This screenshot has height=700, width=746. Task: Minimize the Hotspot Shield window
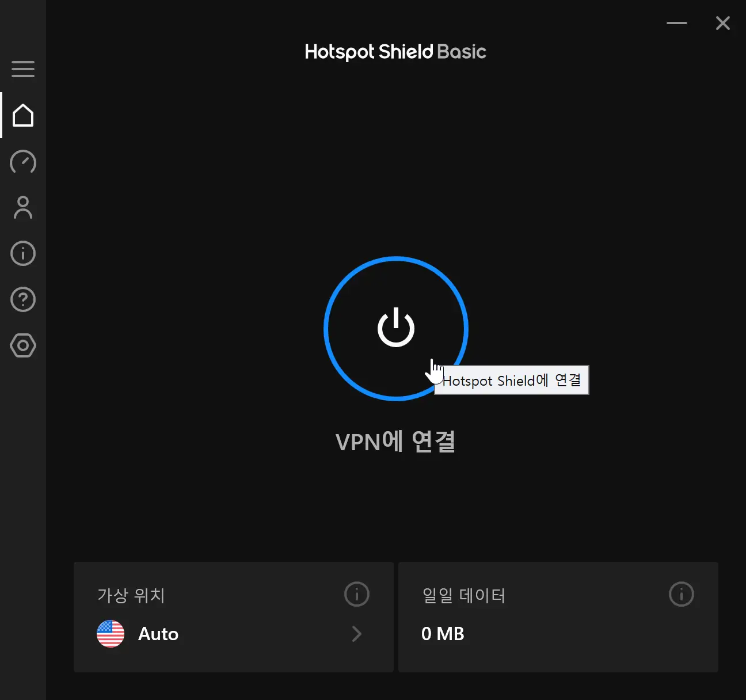(x=677, y=23)
